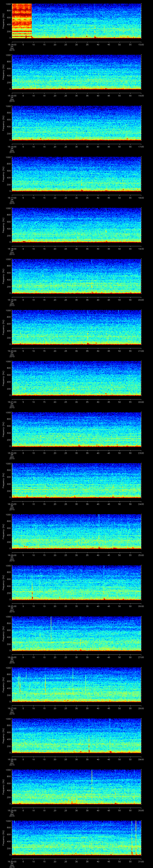Click the 17:00 end time label
The image size is (153, 868).
click(x=141, y=147)
